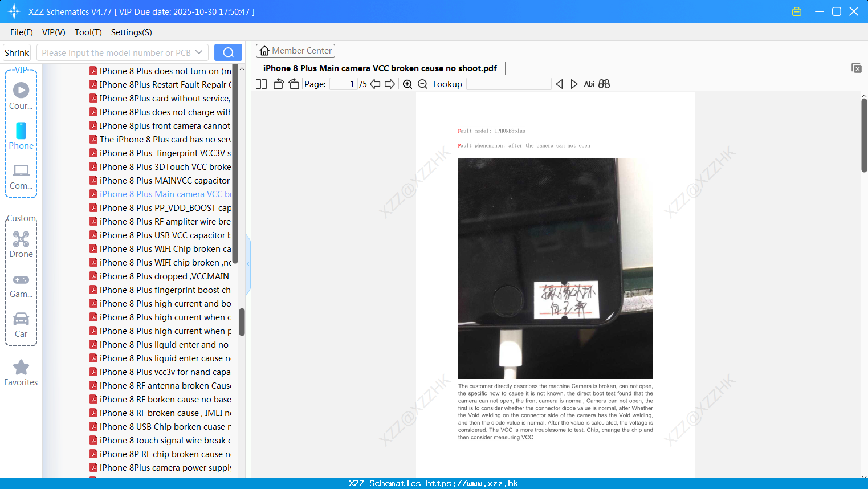Open the Settings(S) menu
Screen dimensions: 868x489
tap(132, 32)
